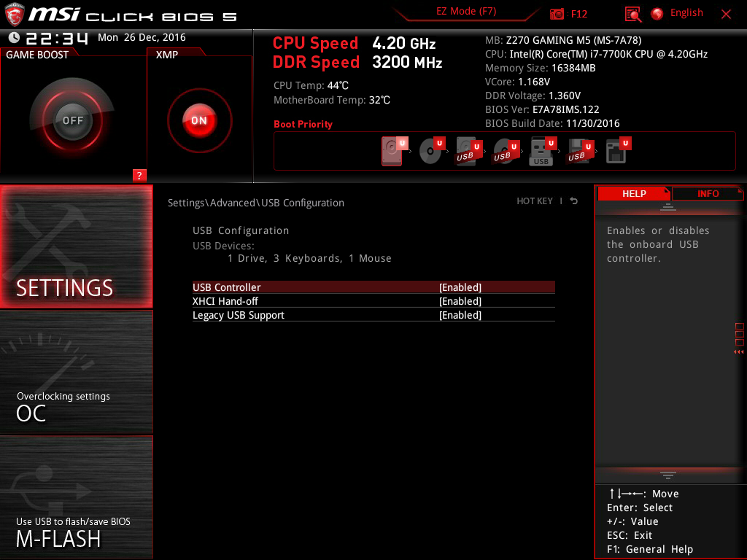Open the SETTINGS section

76,246
